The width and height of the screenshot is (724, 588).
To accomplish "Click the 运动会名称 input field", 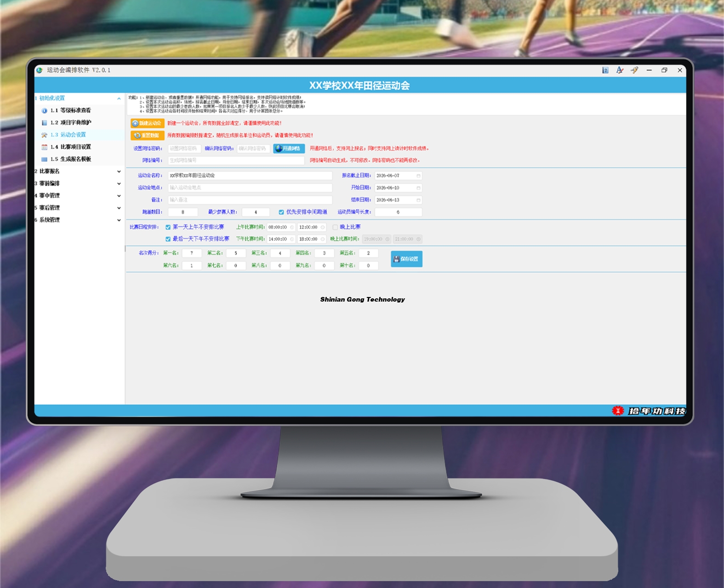I will [250, 176].
